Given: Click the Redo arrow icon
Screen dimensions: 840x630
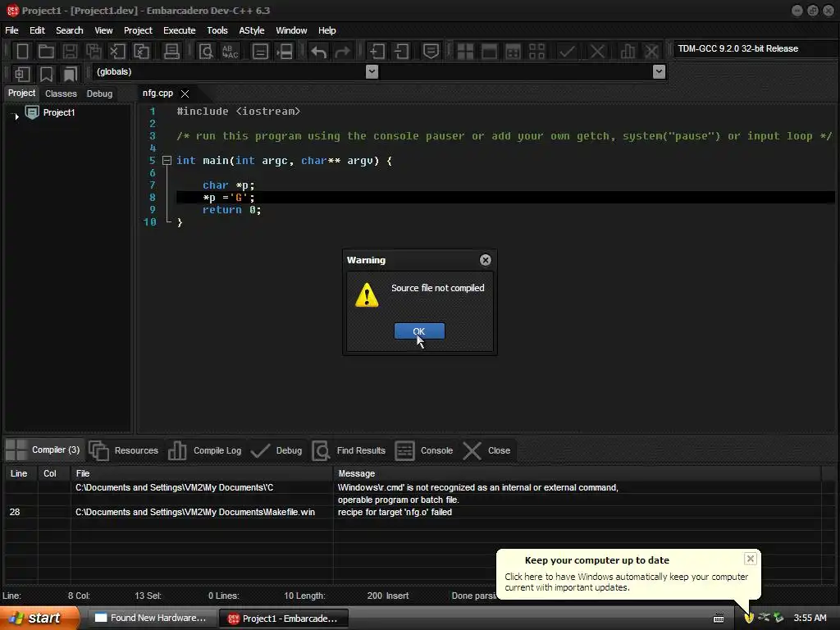Looking at the screenshot, I should 342,52.
